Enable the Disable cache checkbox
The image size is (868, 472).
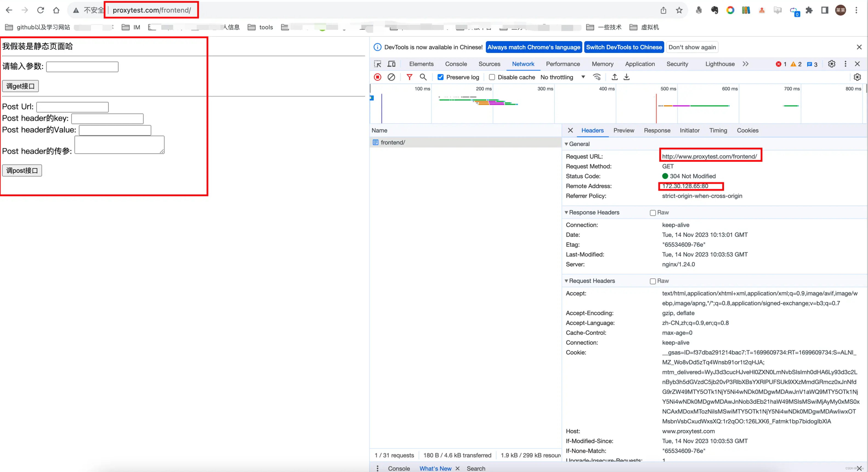click(x=492, y=77)
